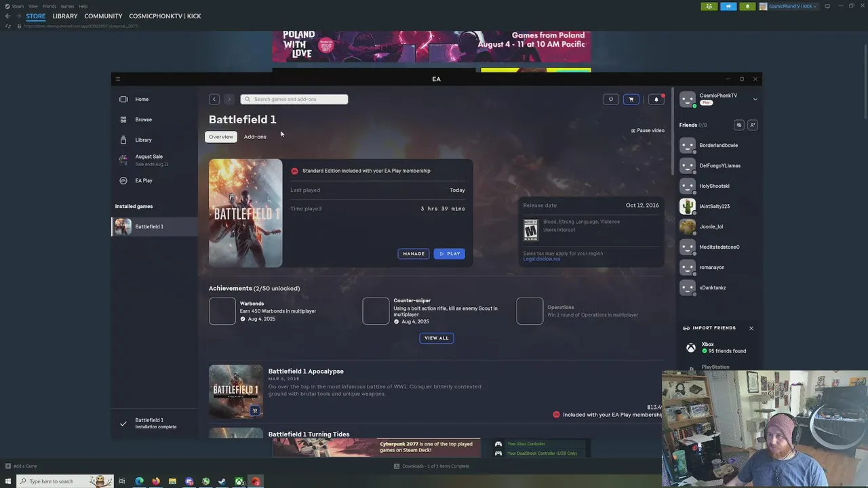Click the Manage button
Viewport: 868px width, 488px height.
(414, 253)
